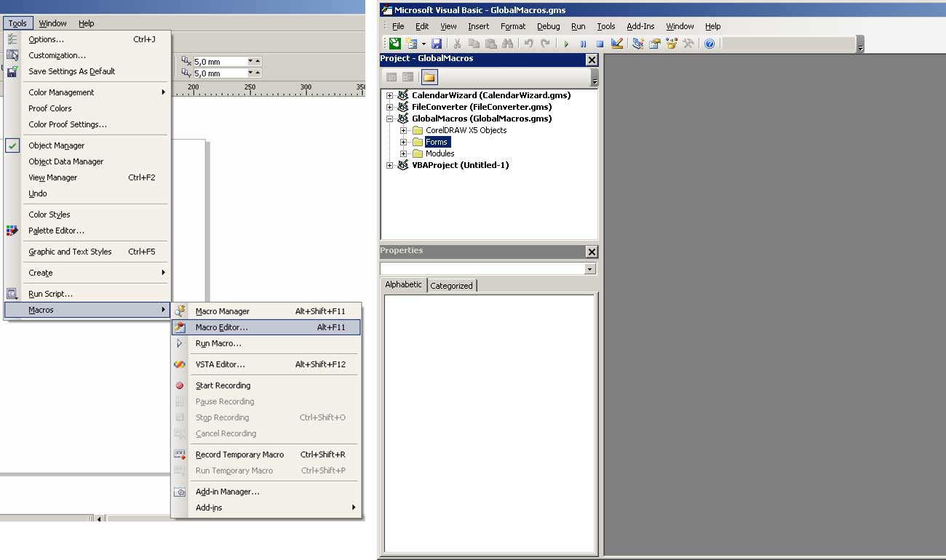Open Add-in Manager... from submenu

pos(266,492)
